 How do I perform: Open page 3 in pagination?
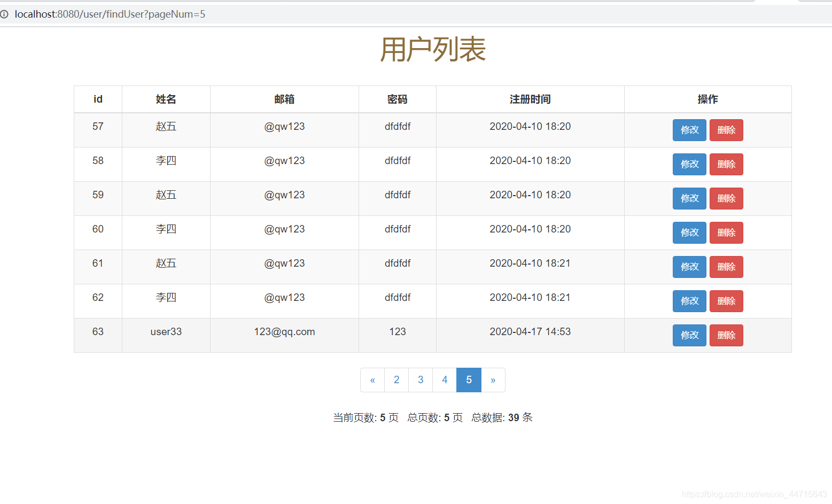421,380
